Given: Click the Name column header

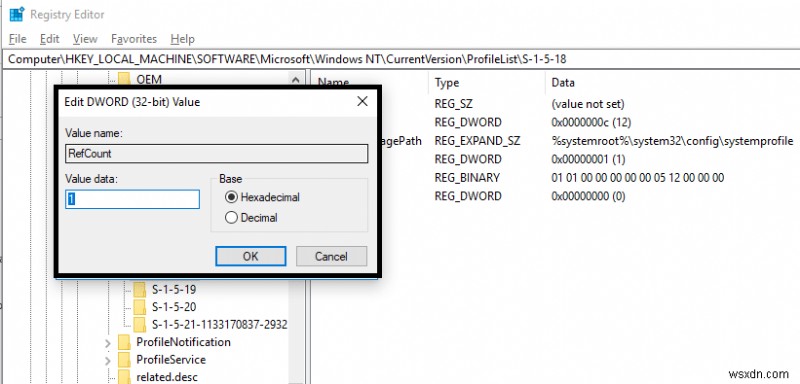Looking at the screenshot, I should click(333, 83).
